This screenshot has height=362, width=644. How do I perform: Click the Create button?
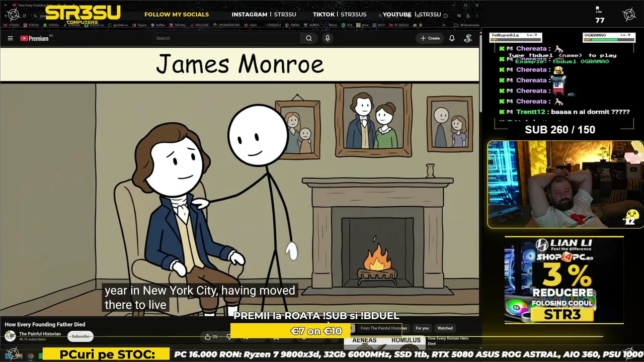(430, 38)
